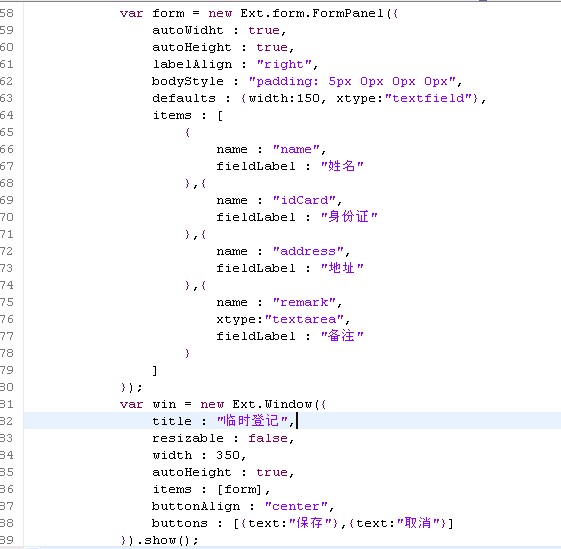Click the "textfield" xtype string in defaults
Image resolution: width=561 pixels, height=549 pixels.
(x=428, y=98)
